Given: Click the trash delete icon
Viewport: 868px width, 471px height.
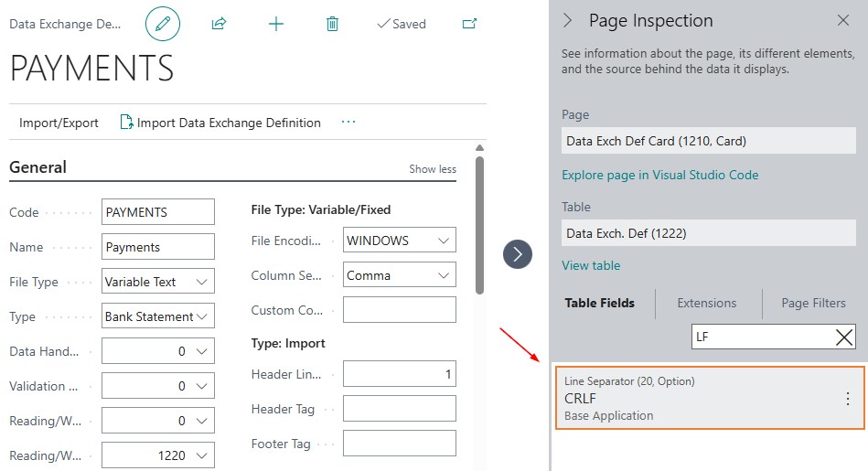Looking at the screenshot, I should 332,24.
